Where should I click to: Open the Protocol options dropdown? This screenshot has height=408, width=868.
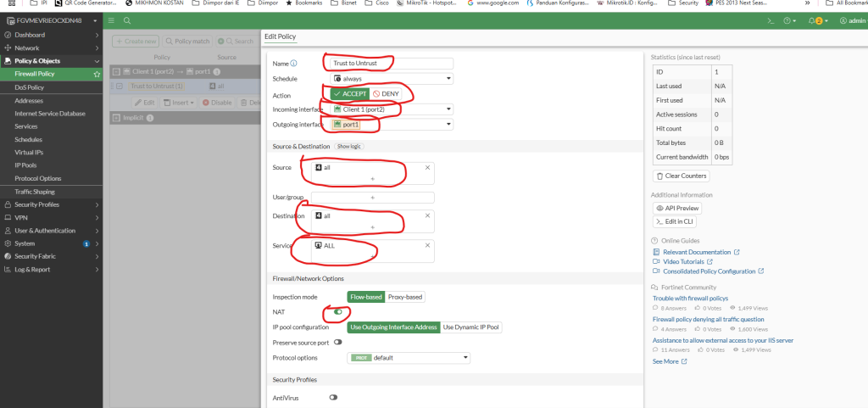click(x=408, y=358)
